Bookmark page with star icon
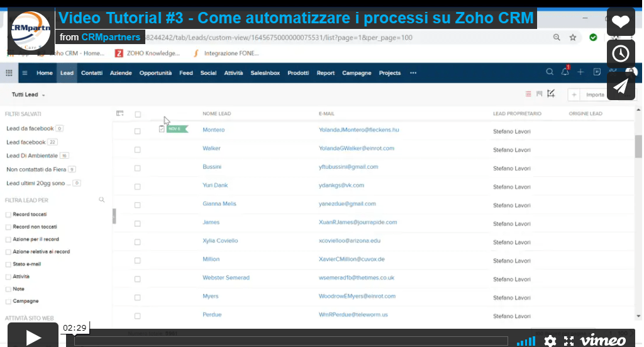Viewport: 644px width, 347px height. click(x=573, y=37)
